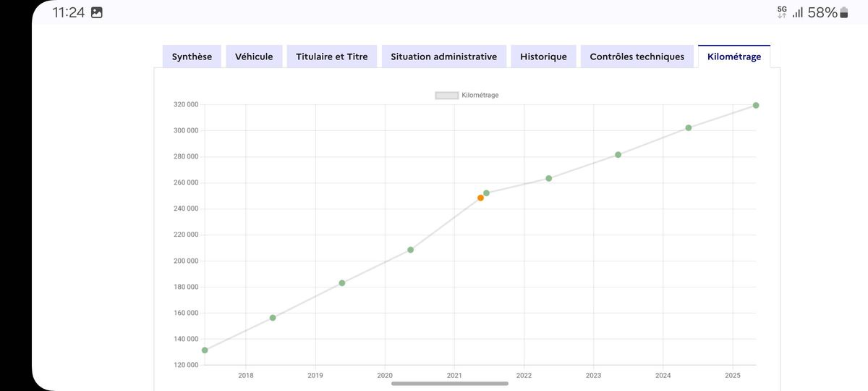868x391 pixels.
Task: Click the Kilométrage legend label
Action: pos(480,96)
